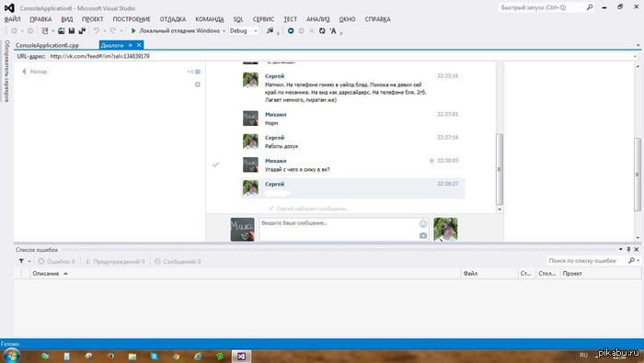Click the Файл column header
The width and height of the screenshot is (644, 363).
tap(489, 274)
